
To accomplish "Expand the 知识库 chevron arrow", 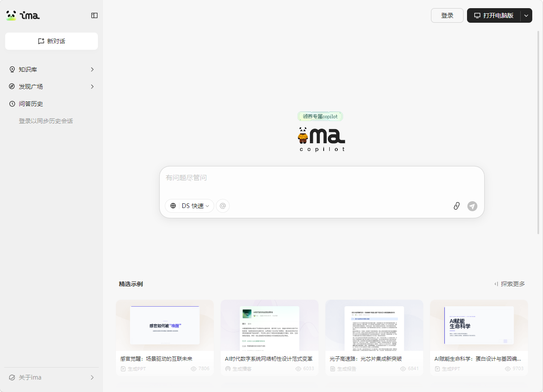I will click(92, 69).
